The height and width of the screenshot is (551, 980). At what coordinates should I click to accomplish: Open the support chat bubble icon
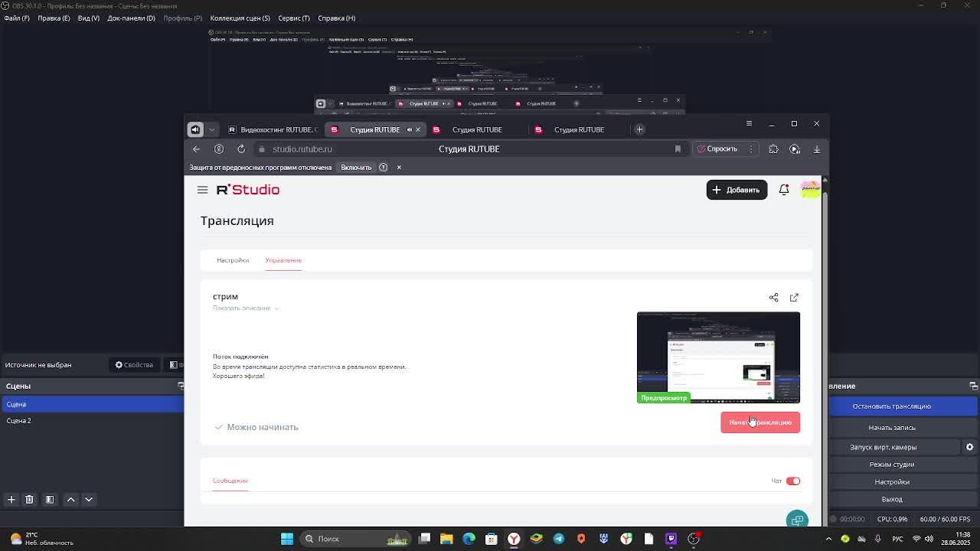click(x=797, y=520)
